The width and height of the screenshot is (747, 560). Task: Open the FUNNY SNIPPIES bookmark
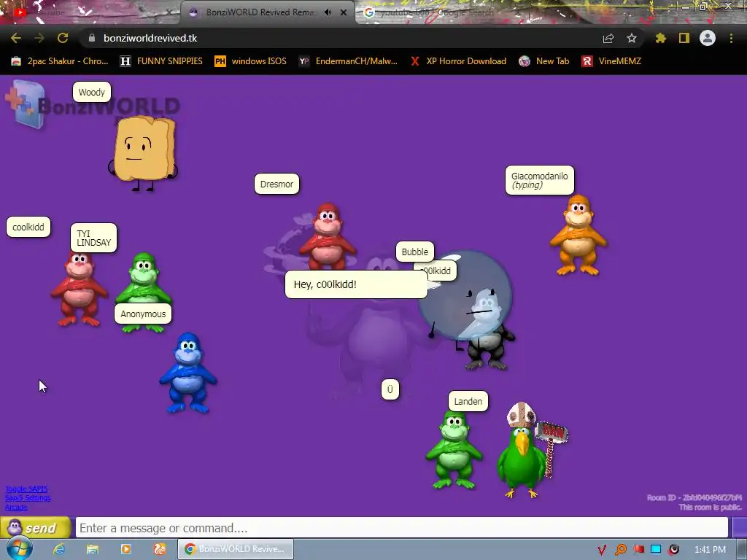pyautogui.click(x=161, y=61)
